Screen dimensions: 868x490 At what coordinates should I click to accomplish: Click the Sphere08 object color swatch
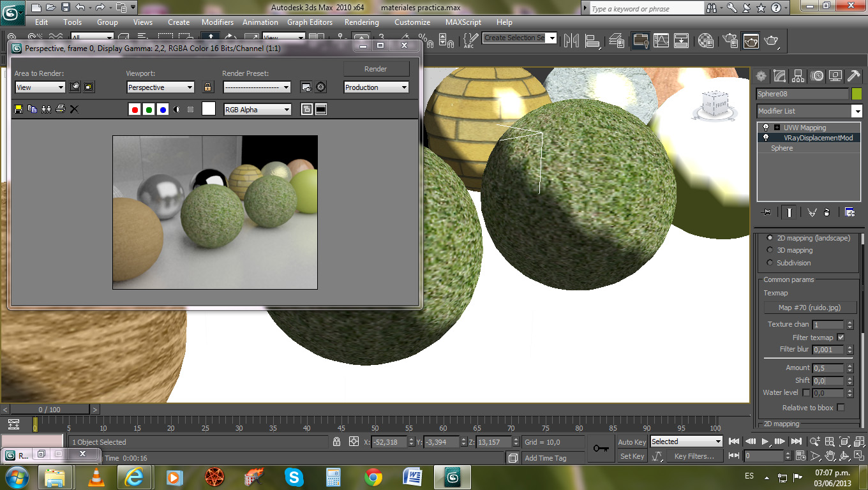(x=857, y=94)
